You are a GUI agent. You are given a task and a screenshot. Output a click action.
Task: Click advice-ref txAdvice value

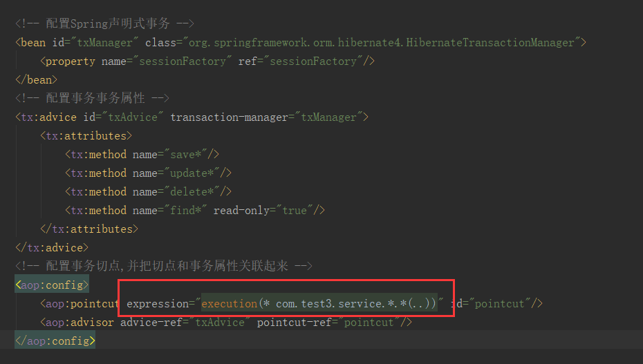(220, 323)
